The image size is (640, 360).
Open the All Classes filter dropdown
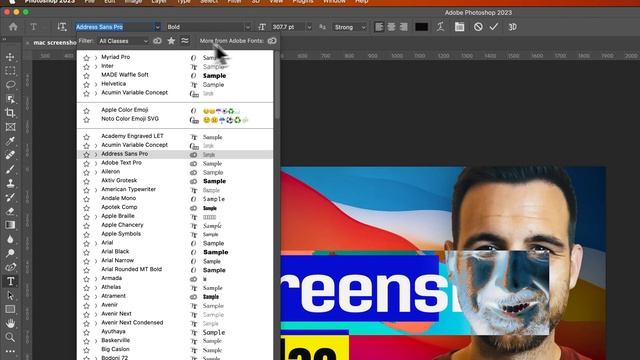tap(123, 41)
